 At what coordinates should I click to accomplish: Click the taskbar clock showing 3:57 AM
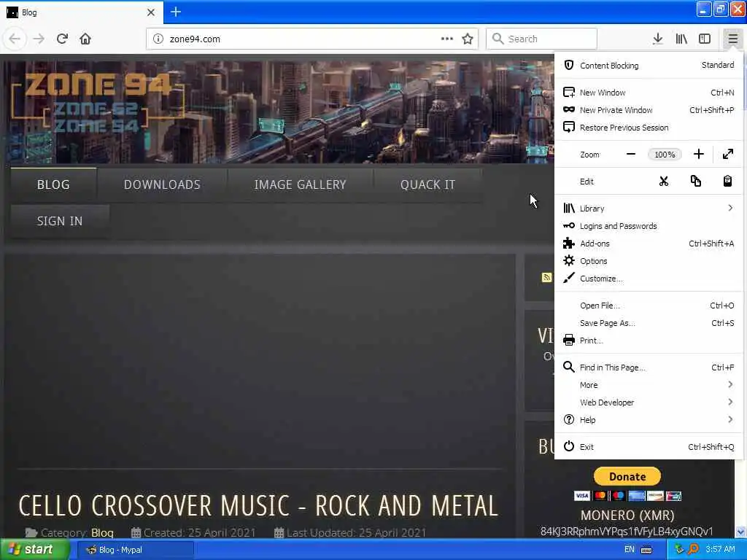(x=720, y=550)
